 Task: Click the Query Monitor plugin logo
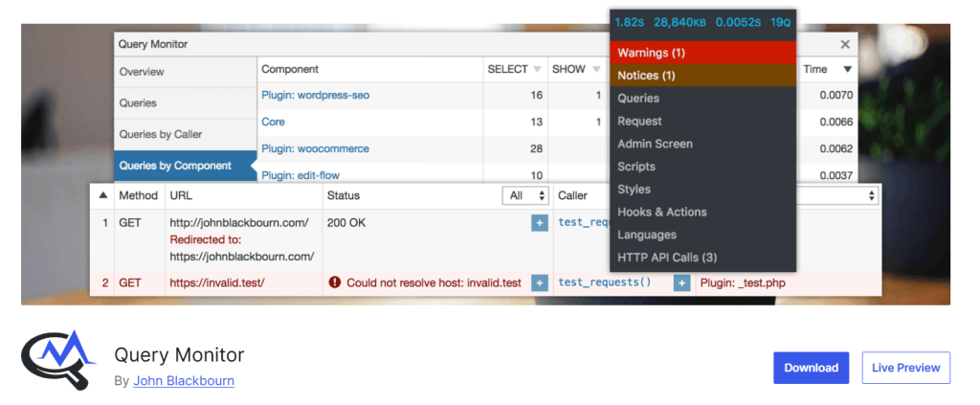point(58,360)
